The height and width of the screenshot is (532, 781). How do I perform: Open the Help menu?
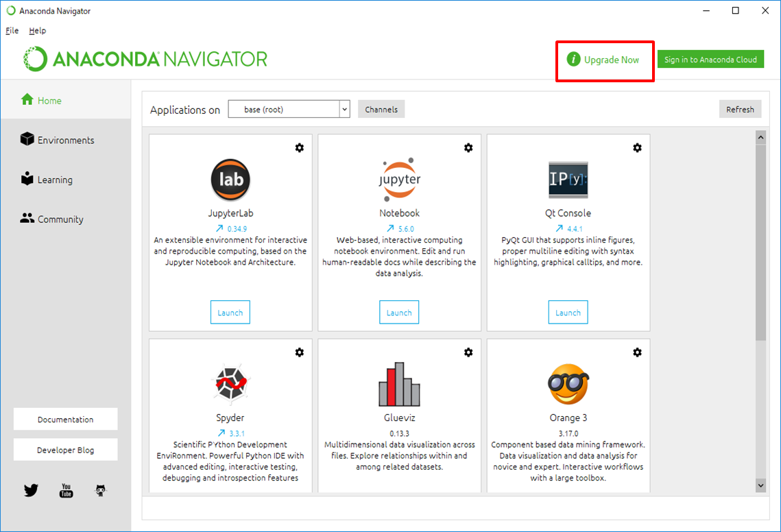point(37,30)
